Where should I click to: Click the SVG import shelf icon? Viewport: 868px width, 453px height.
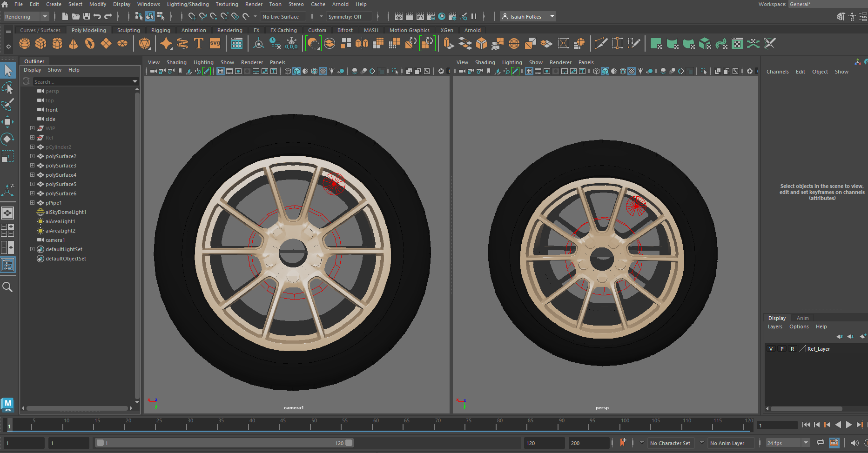click(x=215, y=44)
